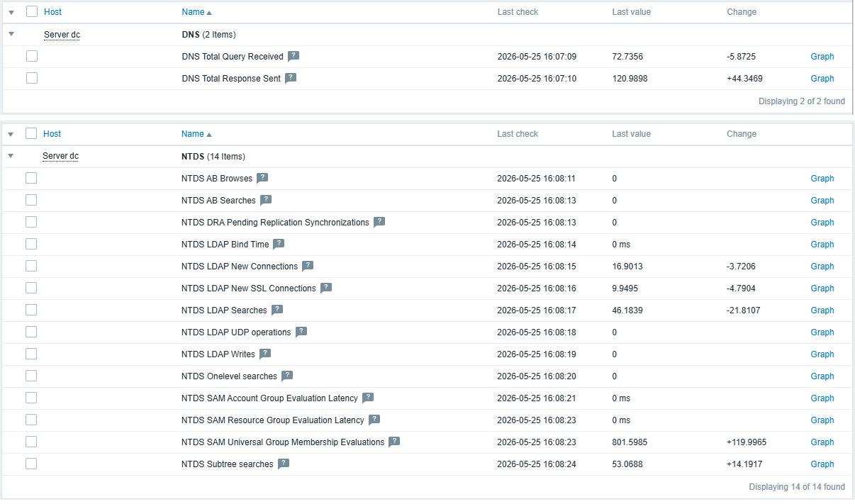Show description for NTDS DRA Pending Replication Synchronizations
Viewport: 855px width, 504px height.
pyautogui.click(x=379, y=223)
